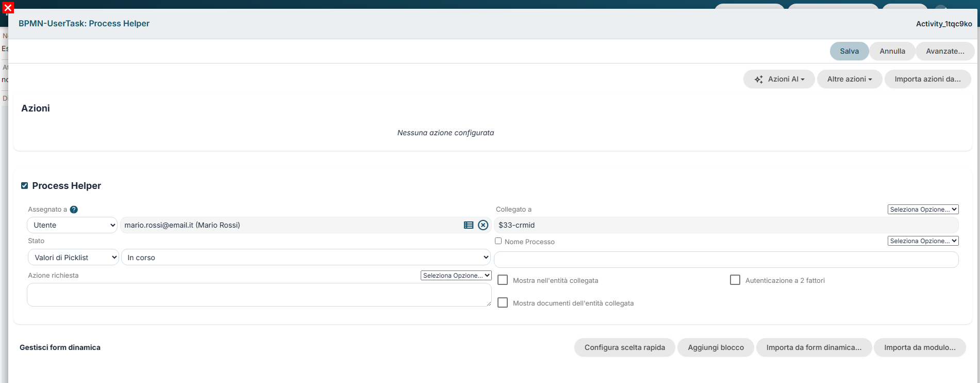
Task: Check Mostra nell'entità collegata
Action: (x=503, y=280)
